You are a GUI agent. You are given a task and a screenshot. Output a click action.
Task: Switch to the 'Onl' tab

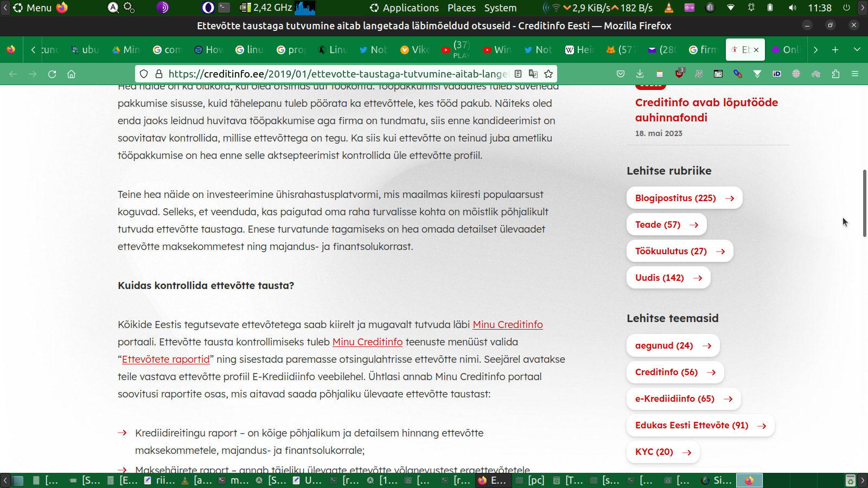click(786, 50)
